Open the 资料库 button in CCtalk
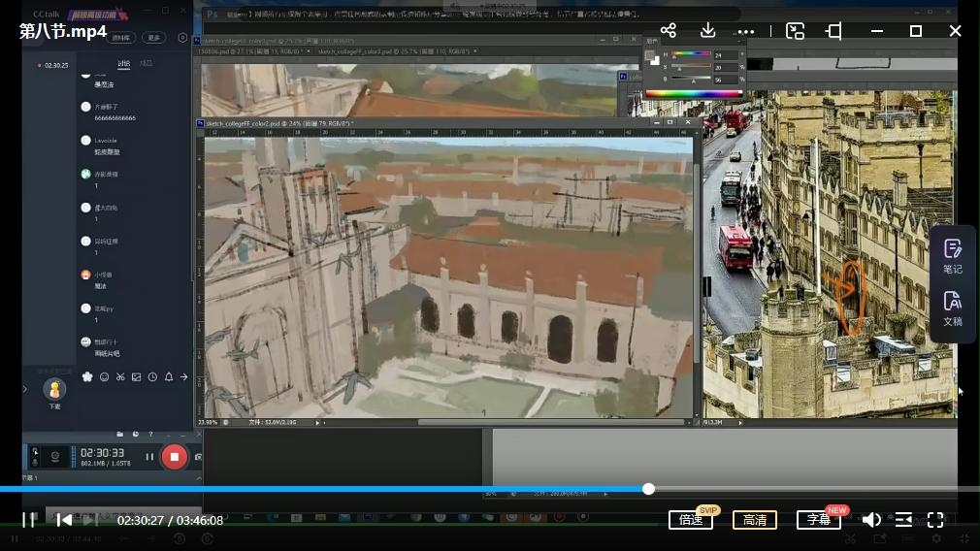 click(120, 38)
